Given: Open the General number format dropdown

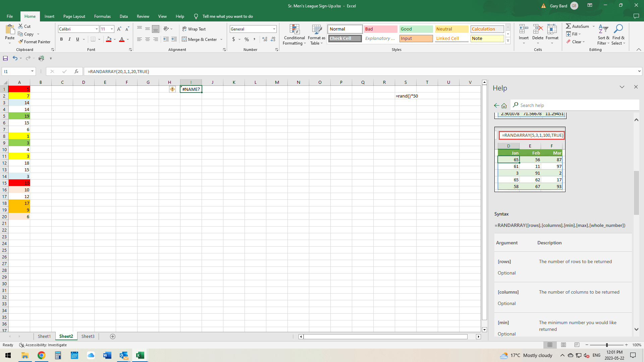Looking at the screenshot, I should point(274,29).
